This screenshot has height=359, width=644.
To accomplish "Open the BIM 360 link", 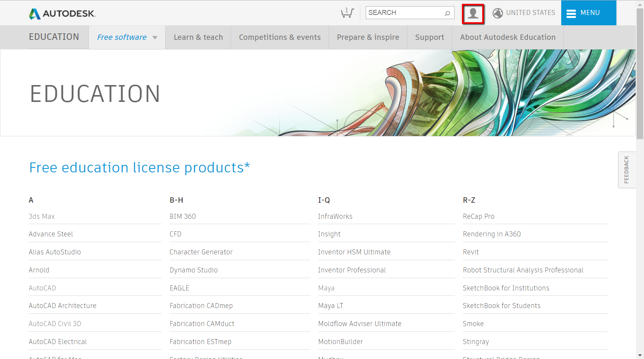I will (183, 216).
